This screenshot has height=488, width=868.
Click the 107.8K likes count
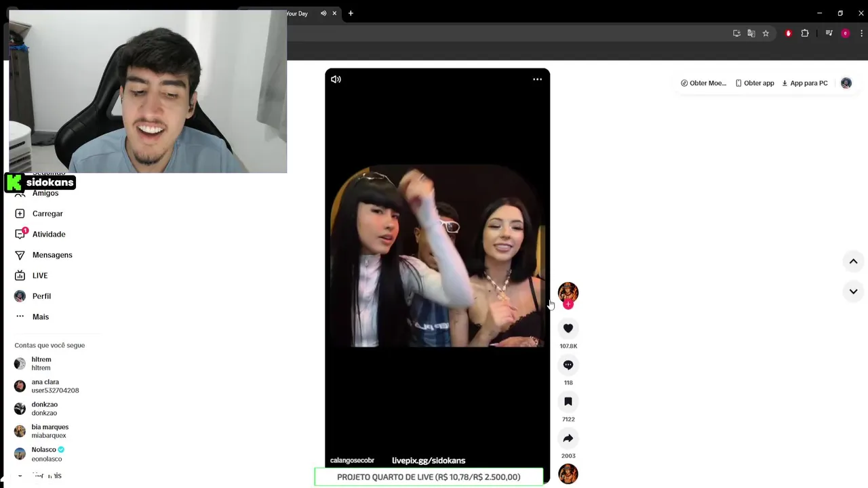coord(568,346)
